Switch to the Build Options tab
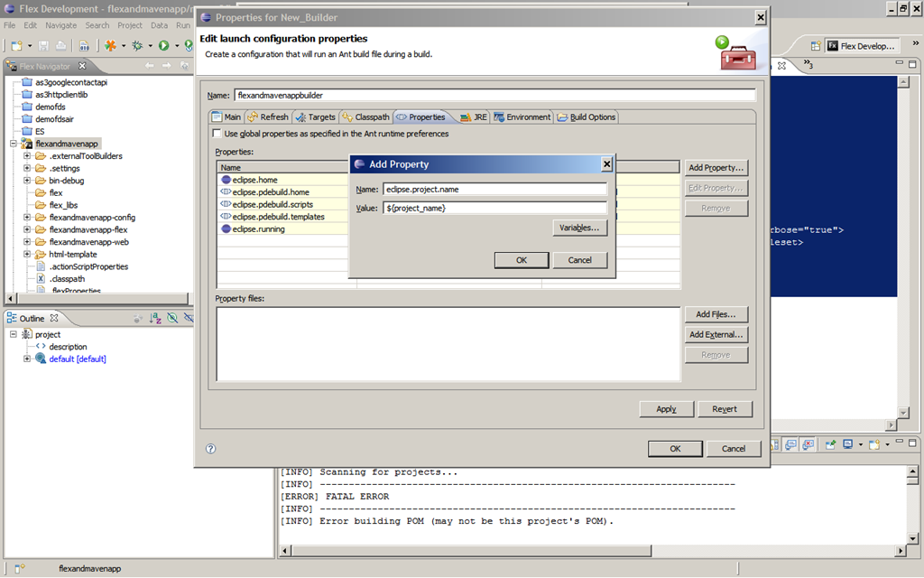This screenshot has height=578, width=924. (x=587, y=117)
